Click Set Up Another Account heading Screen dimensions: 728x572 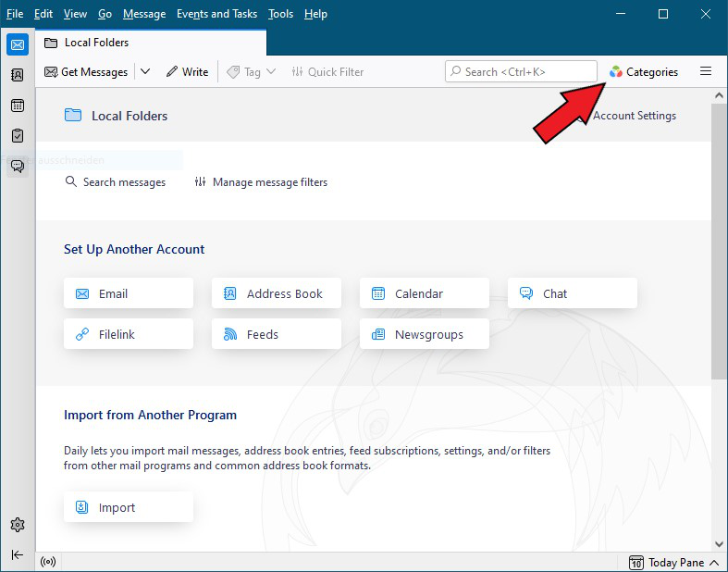tap(134, 250)
